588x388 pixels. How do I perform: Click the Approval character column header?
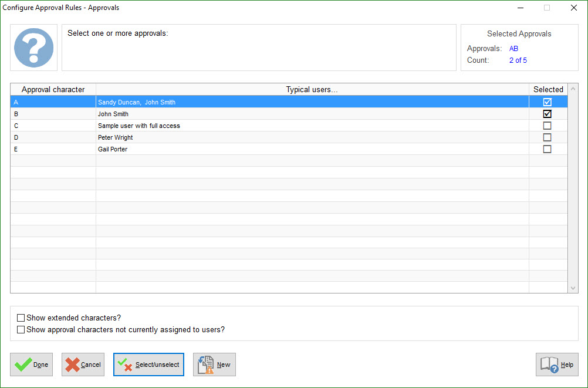[x=52, y=89]
